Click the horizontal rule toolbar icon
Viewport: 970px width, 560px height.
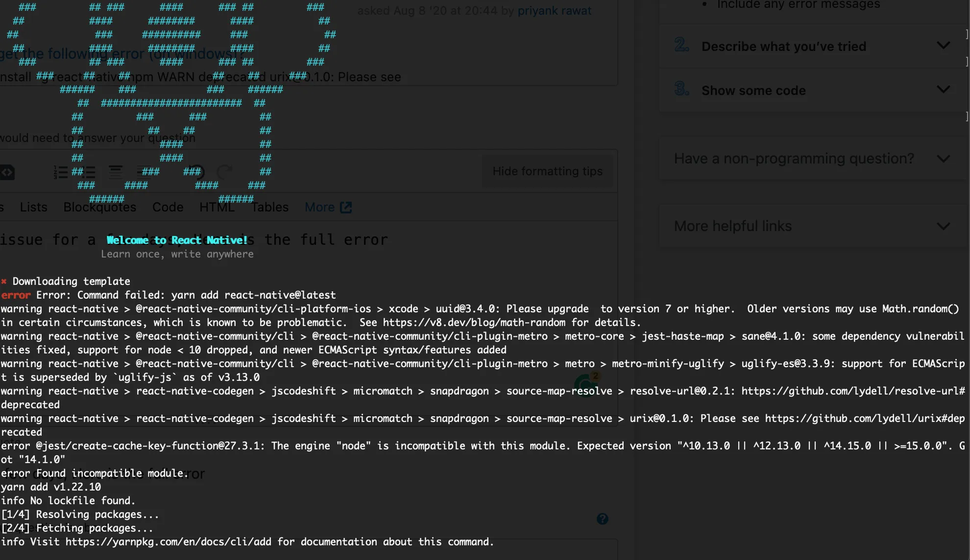pos(144,172)
